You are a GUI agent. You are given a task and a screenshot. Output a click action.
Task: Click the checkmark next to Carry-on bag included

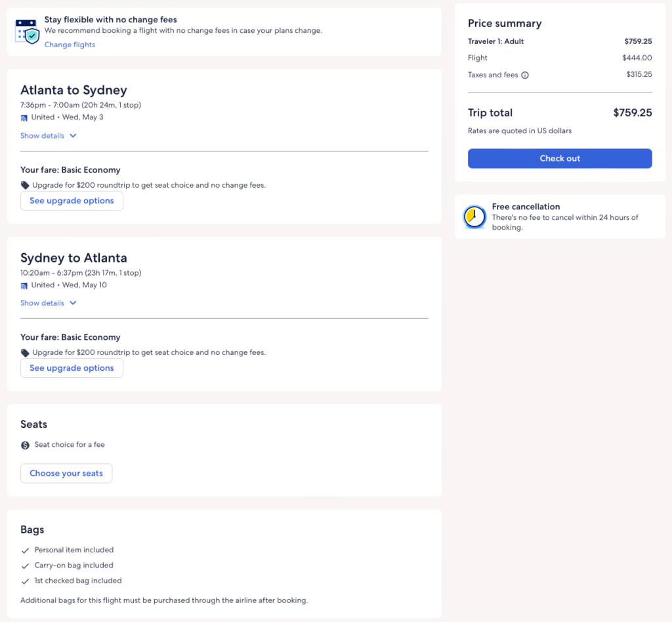coord(25,566)
